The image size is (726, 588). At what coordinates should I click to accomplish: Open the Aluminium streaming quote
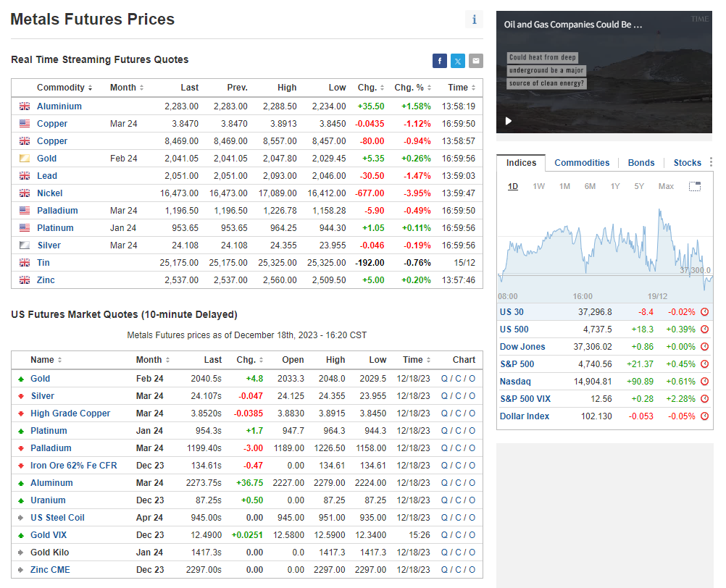[x=59, y=106]
